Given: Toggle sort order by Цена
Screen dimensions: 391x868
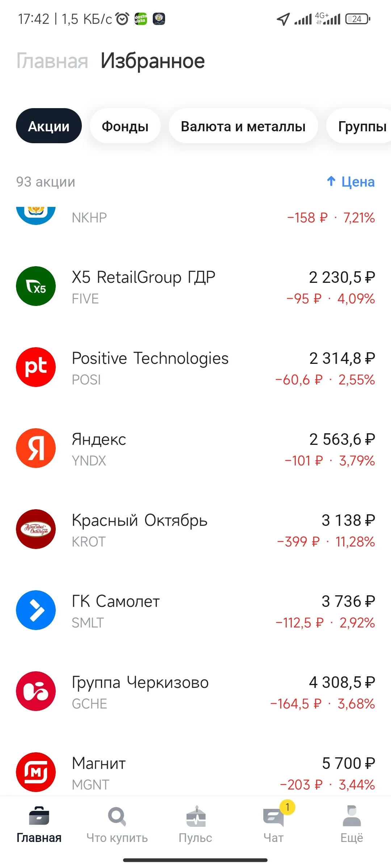Looking at the screenshot, I should 350,182.
